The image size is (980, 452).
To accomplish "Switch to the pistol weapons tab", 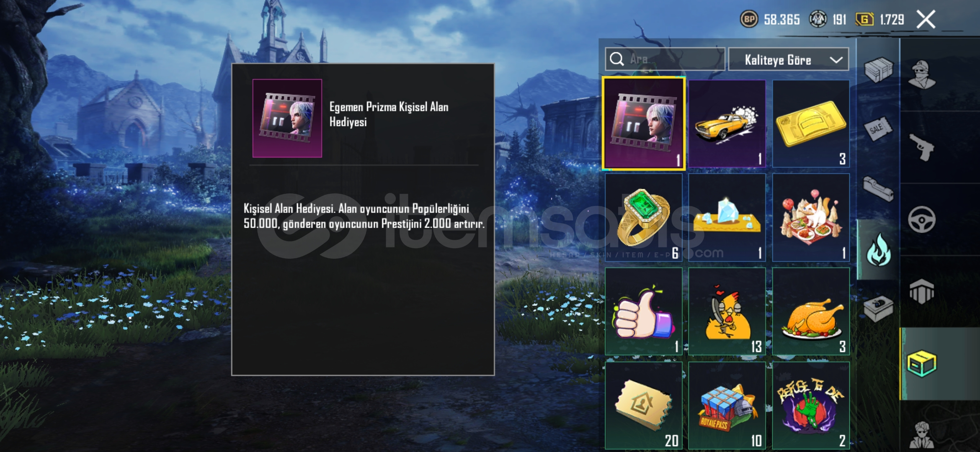I will [922, 147].
